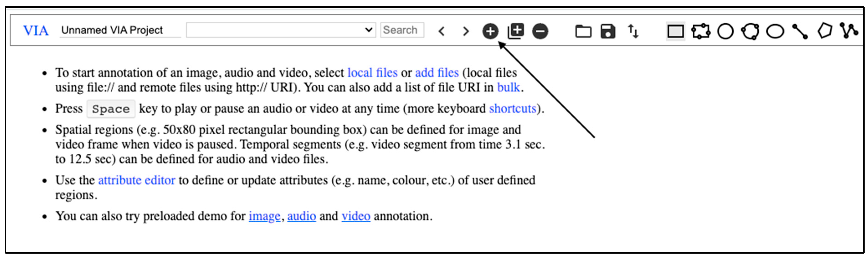Image resolution: width=868 pixels, height=257 pixels.
Task: Select the ellipse region shape tool
Action: (x=775, y=32)
